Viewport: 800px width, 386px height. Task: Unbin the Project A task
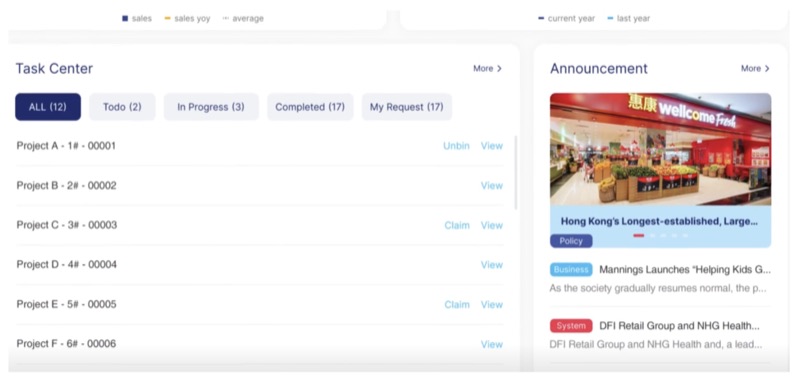pos(456,146)
